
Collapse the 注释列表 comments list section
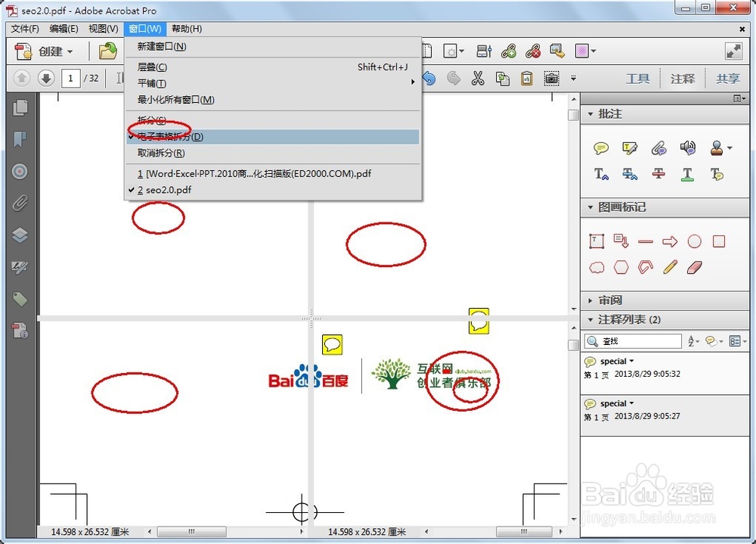pos(590,319)
